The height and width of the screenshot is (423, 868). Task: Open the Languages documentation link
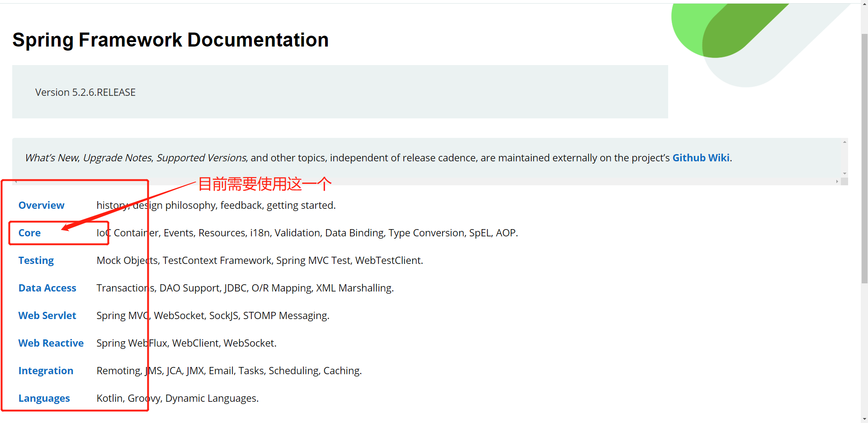(x=44, y=398)
